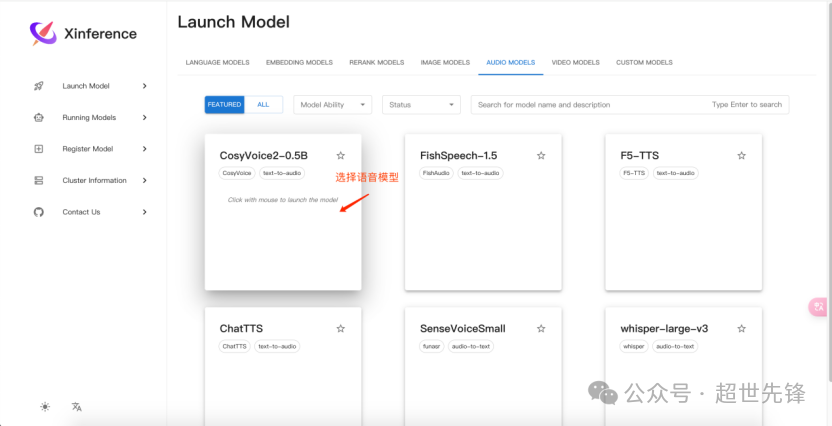
Task: Expand Launch Model sidebar chevron
Action: pos(144,86)
